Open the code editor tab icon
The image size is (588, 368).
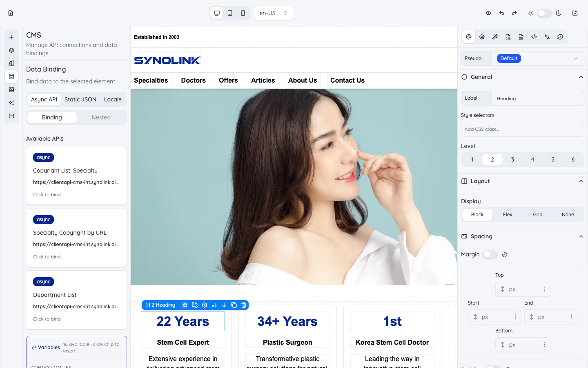tap(534, 37)
